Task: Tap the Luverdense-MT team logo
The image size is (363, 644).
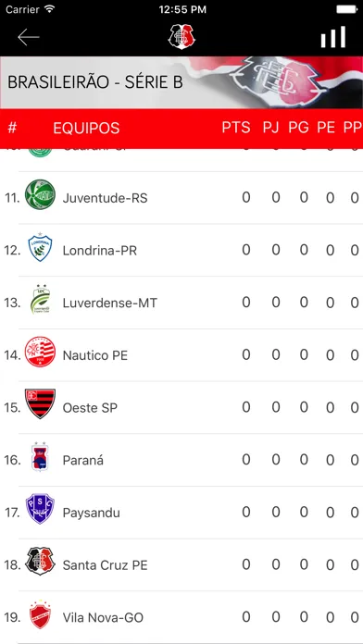Action: point(40,300)
